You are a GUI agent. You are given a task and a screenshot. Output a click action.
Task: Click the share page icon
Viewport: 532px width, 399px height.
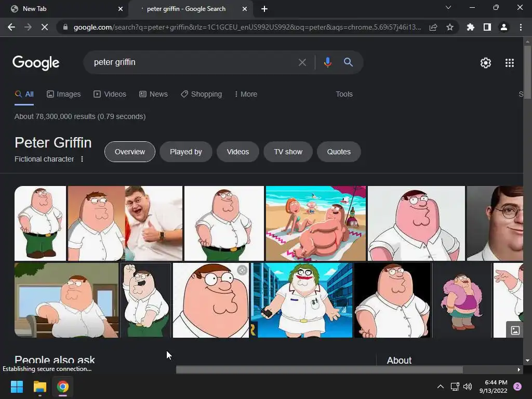[433, 27]
